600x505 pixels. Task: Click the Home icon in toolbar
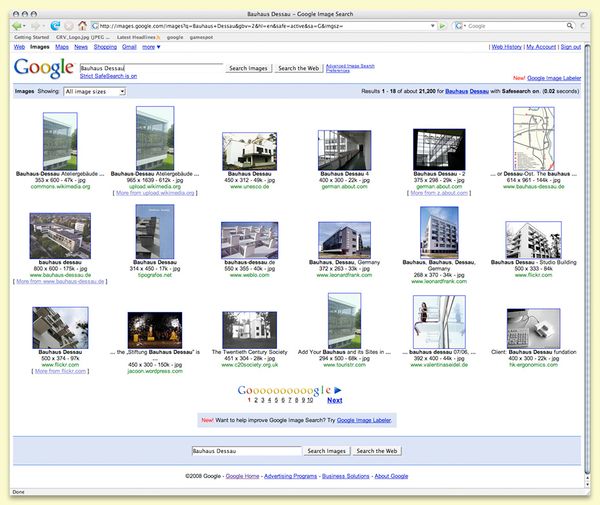click(81, 25)
